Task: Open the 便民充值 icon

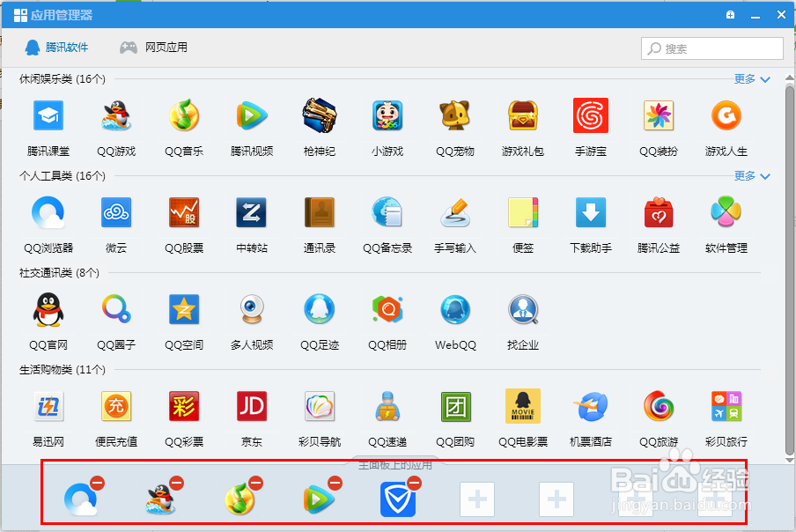Action: pyautogui.click(x=116, y=406)
